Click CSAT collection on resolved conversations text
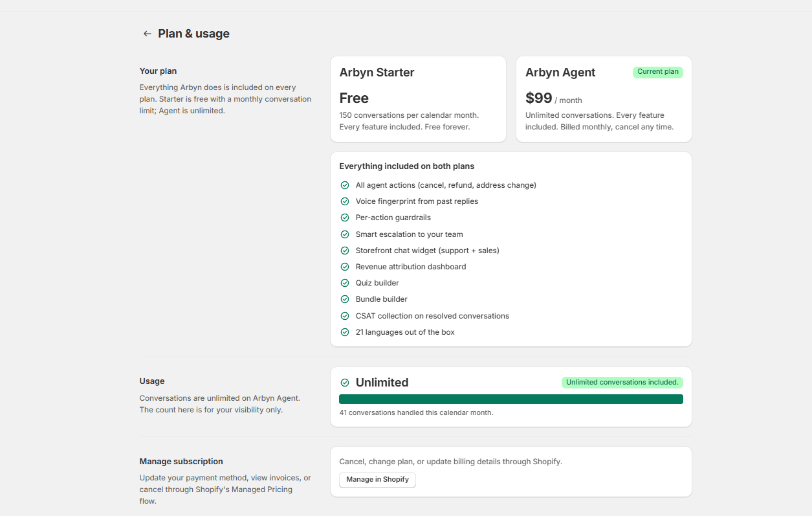This screenshot has width=812, height=516. click(x=432, y=316)
